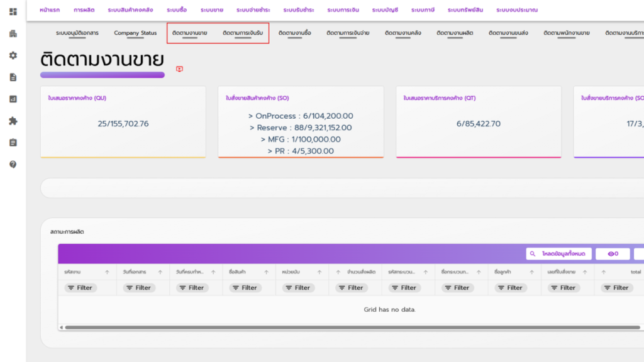Open the report chart icon in sidebar
644x362 pixels.
pyautogui.click(x=13, y=99)
